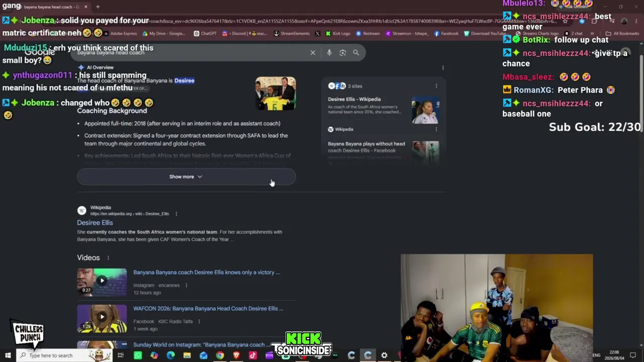
Task: Open a new browser tab
Action: coord(98,7)
